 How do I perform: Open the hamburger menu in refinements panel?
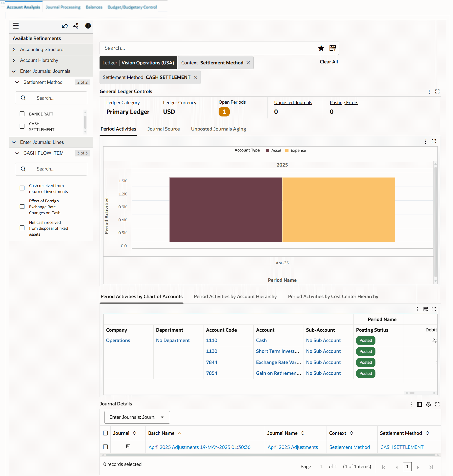coord(16,26)
